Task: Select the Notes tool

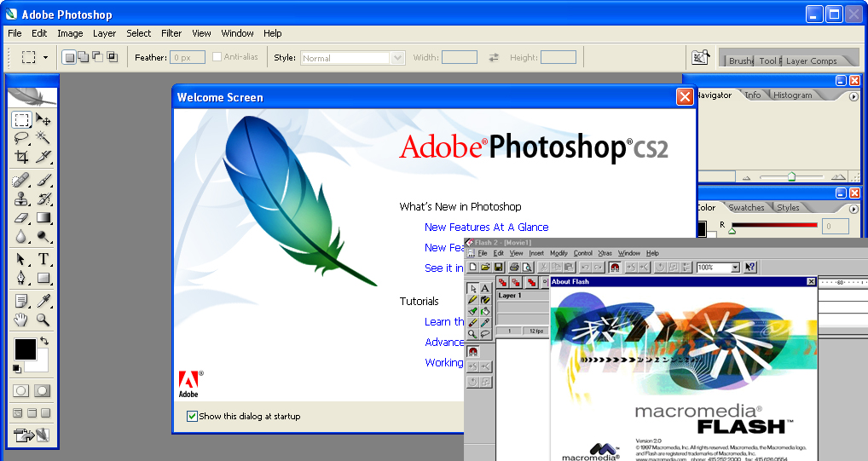Action: [21, 301]
